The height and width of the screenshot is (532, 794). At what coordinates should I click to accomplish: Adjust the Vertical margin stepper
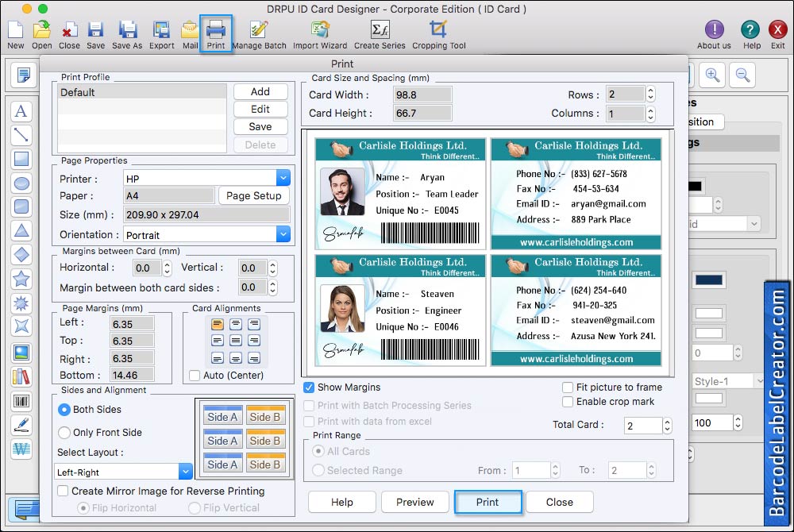point(272,268)
